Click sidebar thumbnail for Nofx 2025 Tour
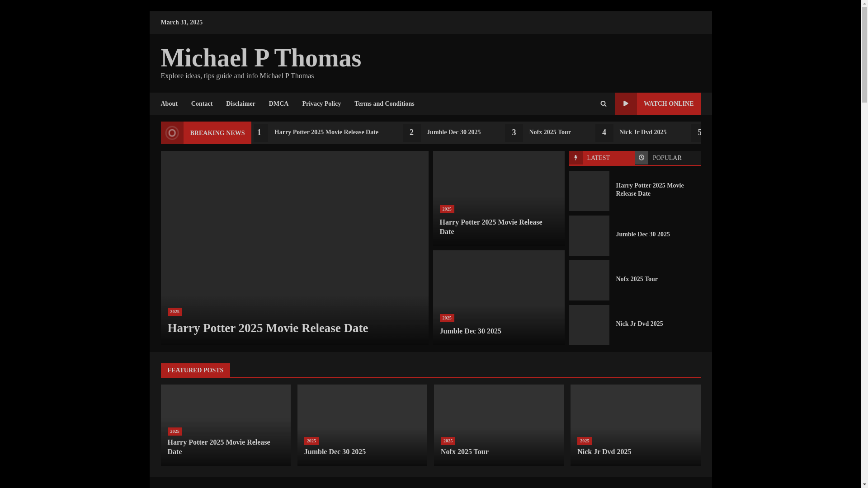This screenshot has width=868, height=488. tap(589, 280)
